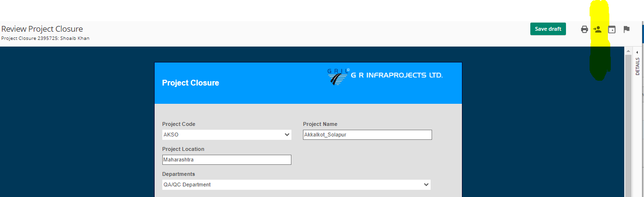The image size is (644, 197).
Task: Click the scrollbar up arrow
Action: tap(628, 50)
